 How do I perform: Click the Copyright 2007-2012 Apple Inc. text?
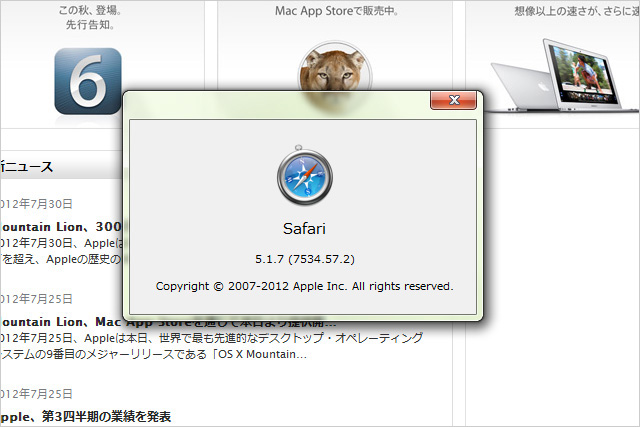coord(304,286)
